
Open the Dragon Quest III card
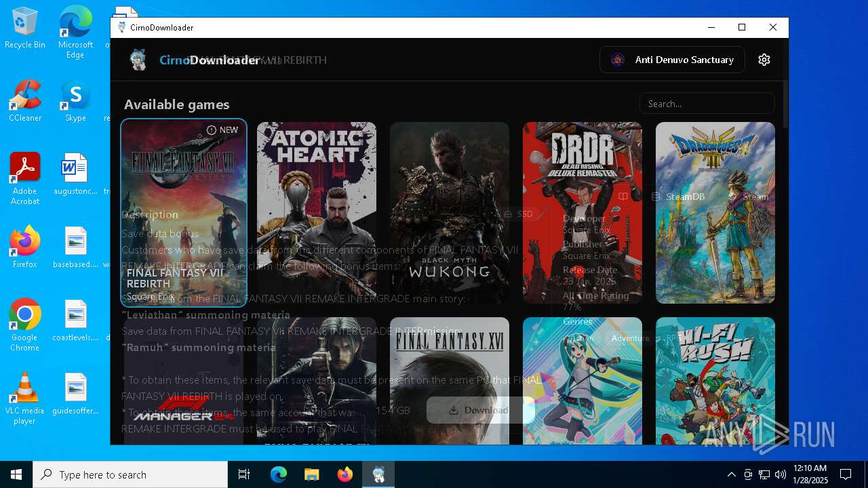715,213
